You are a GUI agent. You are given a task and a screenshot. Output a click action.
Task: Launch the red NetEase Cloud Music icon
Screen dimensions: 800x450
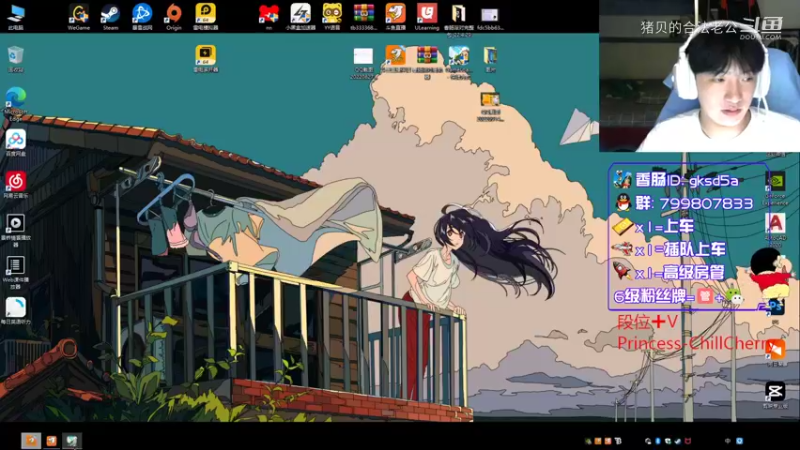(x=16, y=184)
